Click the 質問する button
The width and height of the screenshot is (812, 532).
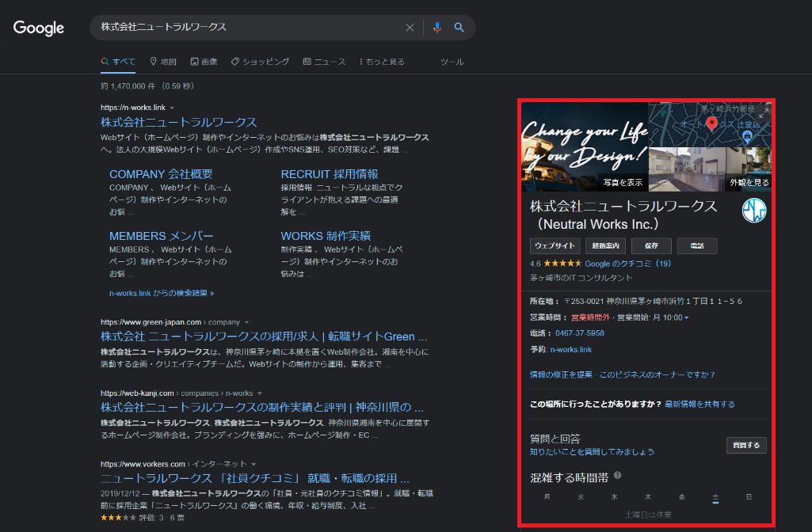[745, 445]
